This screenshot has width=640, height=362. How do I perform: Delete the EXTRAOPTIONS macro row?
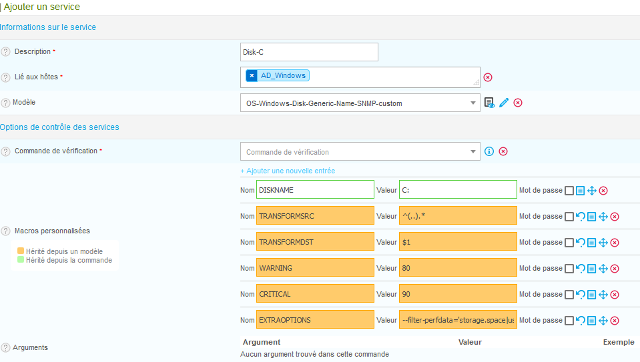point(615,321)
